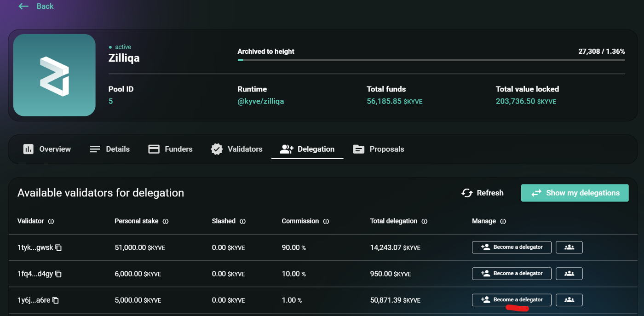The width and height of the screenshot is (644, 316).
Task: Click personal stake 6,000.00 $KYVE
Action: (138, 274)
